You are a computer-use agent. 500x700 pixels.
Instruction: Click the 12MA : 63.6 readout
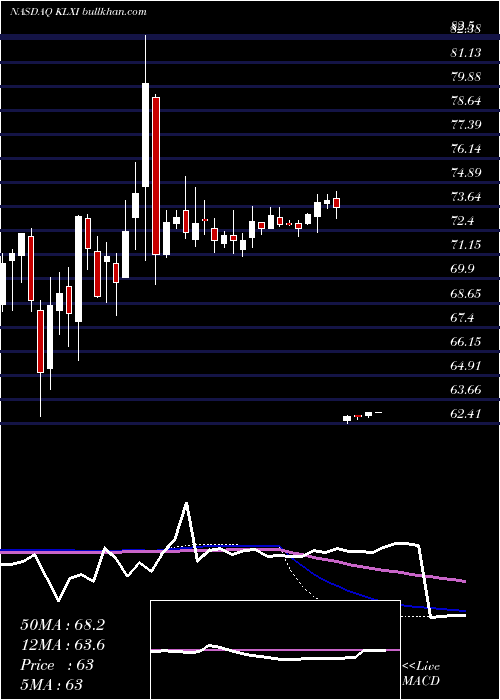(x=63, y=645)
